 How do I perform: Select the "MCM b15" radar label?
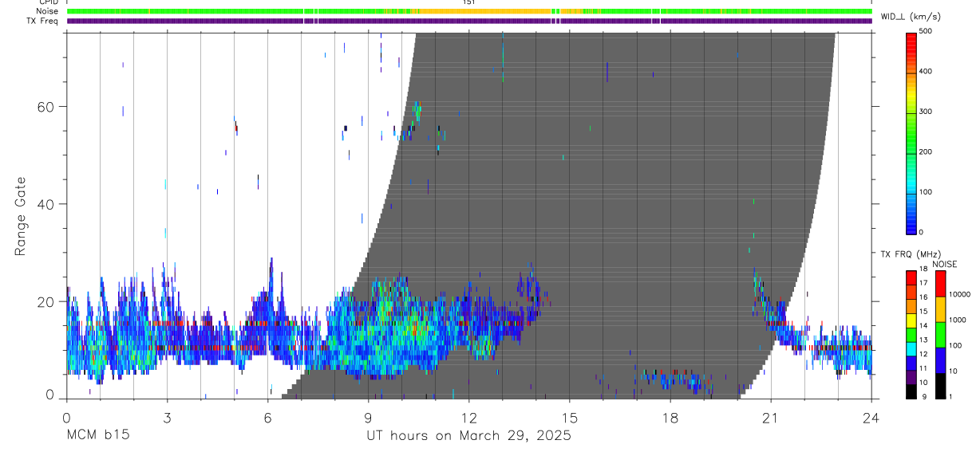pos(98,436)
